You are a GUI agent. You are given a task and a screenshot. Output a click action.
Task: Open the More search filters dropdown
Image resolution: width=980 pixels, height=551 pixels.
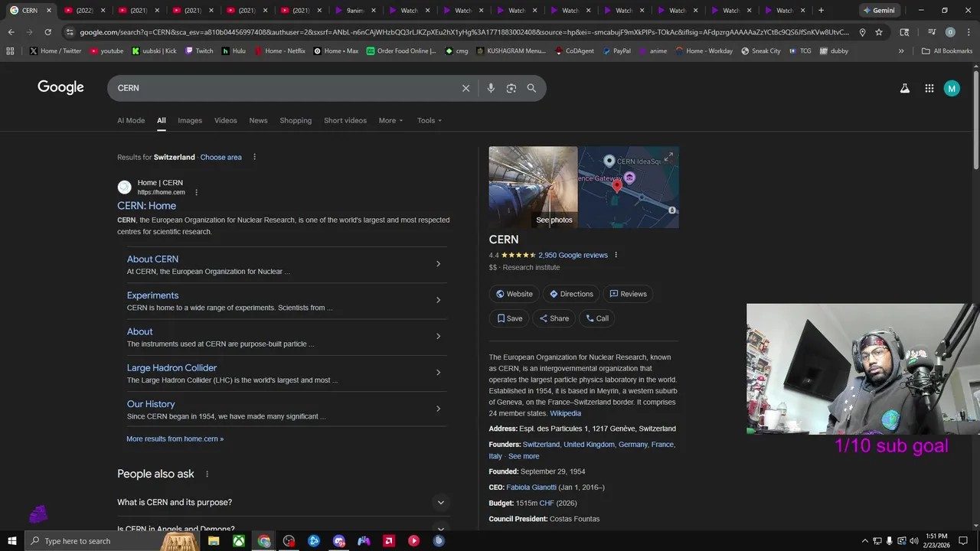point(390,120)
